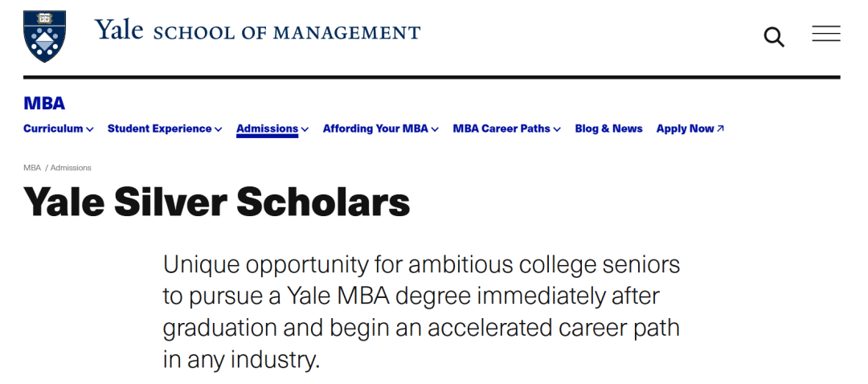Screen dimensions: 868x384
Task: Expand the chevron beside MBA Career Paths
Action: (x=557, y=129)
